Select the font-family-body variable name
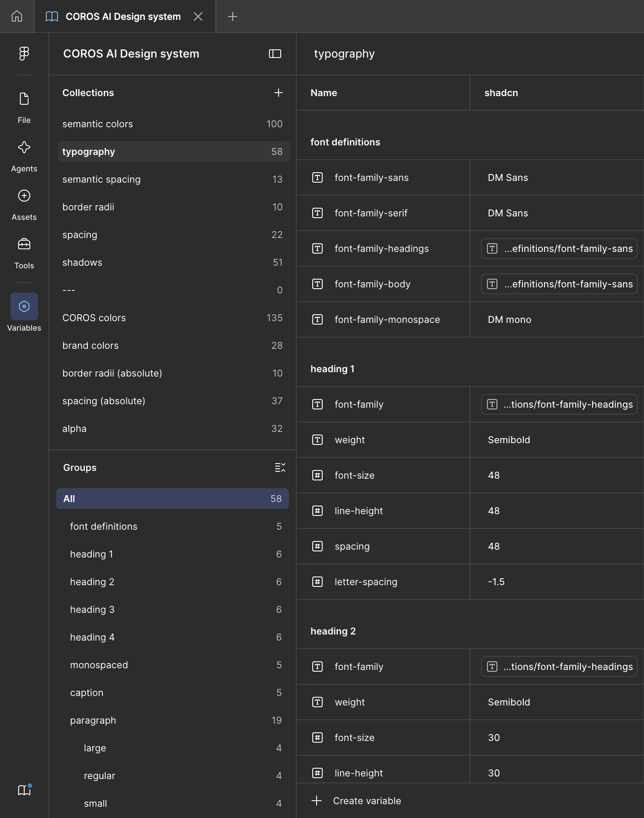Image resolution: width=644 pixels, height=818 pixels. click(x=372, y=284)
